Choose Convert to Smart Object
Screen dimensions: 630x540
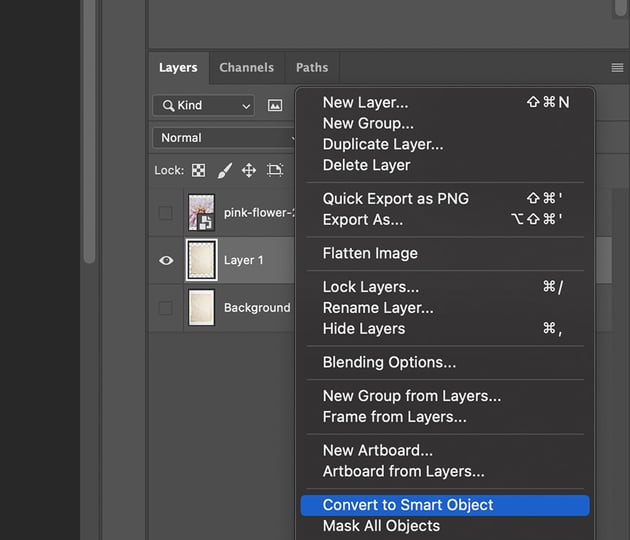[x=408, y=505]
